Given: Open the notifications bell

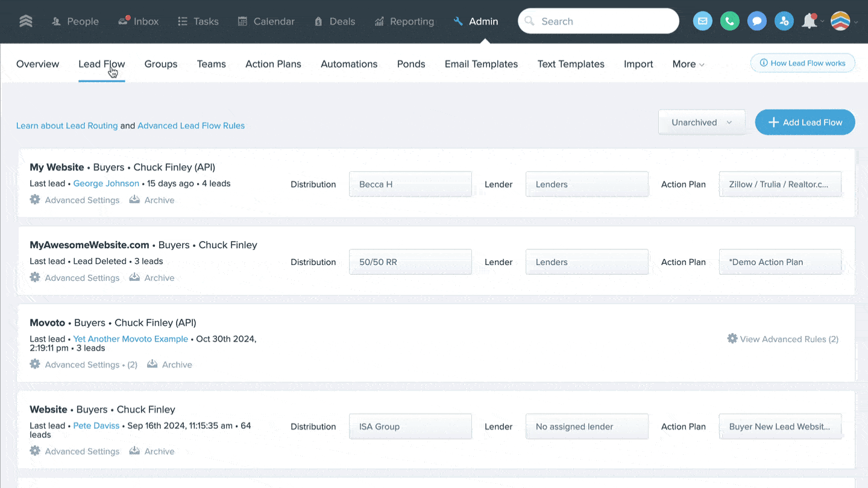Looking at the screenshot, I should coord(809,22).
